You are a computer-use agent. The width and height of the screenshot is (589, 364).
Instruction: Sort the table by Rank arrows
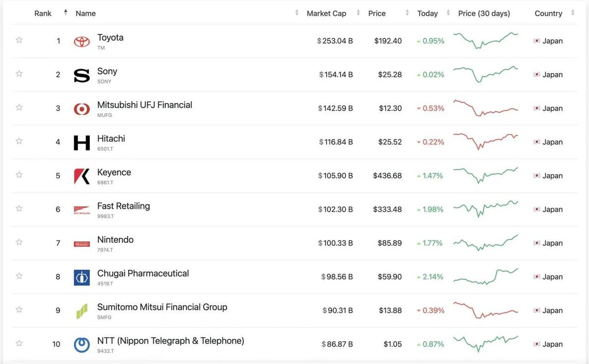[x=66, y=13]
